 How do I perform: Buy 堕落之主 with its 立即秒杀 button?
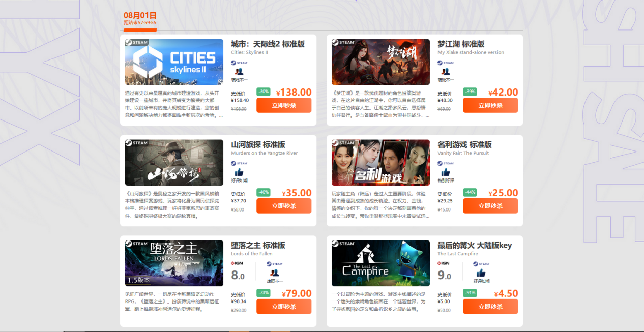point(284,307)
